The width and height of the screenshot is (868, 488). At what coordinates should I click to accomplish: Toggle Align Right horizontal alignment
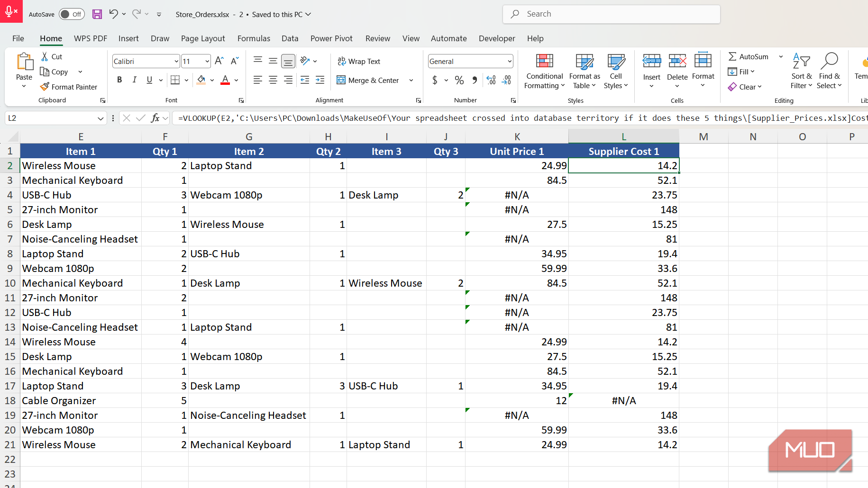point(288,80)
